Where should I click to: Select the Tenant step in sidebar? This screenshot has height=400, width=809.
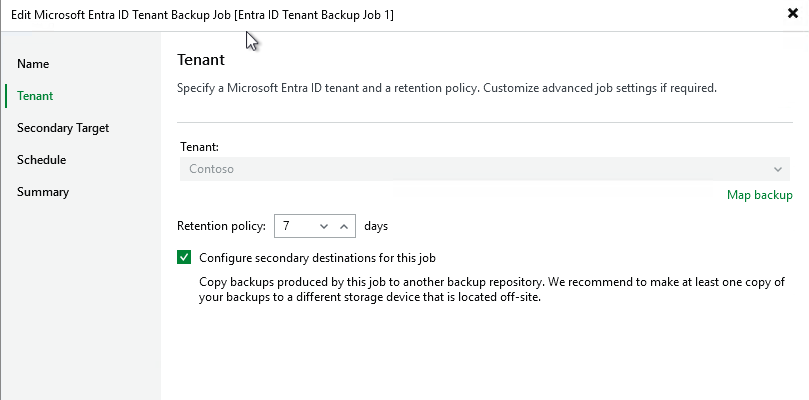click(35, 96)
